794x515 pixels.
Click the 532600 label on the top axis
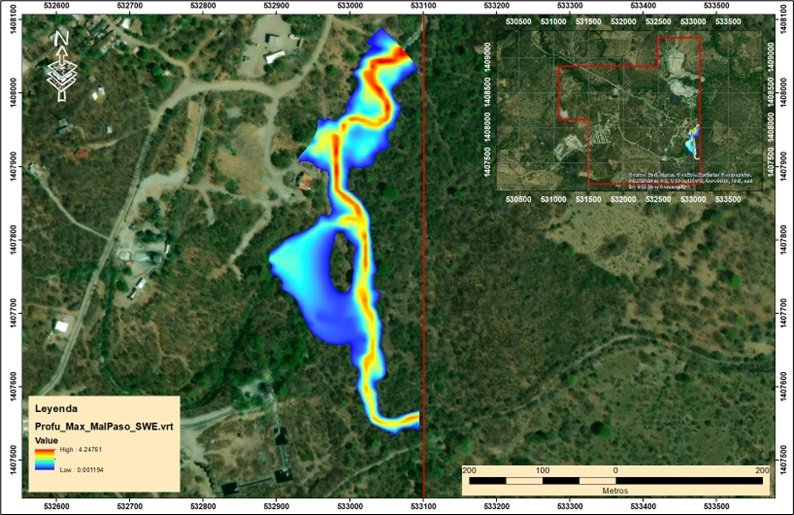[x=53, y=7]
